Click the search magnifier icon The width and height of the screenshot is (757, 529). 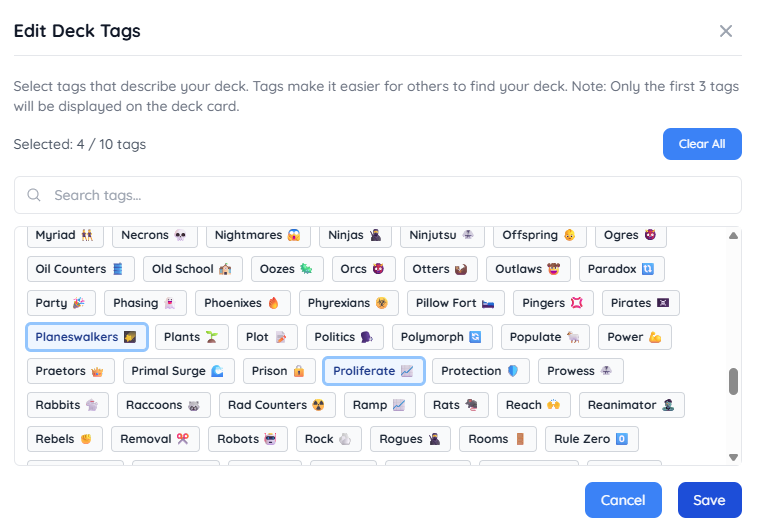(x=34, y=195)
